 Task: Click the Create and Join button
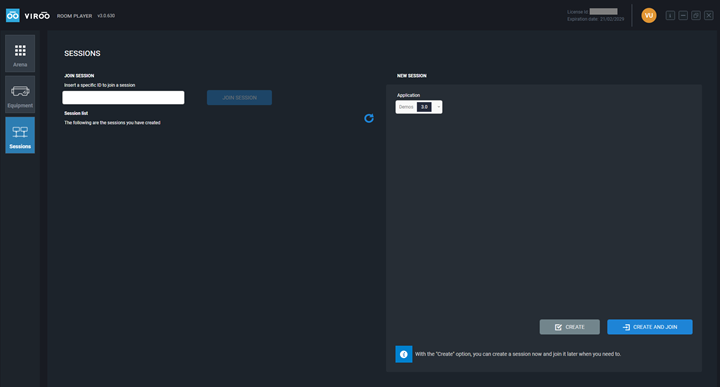pos(650,327)
